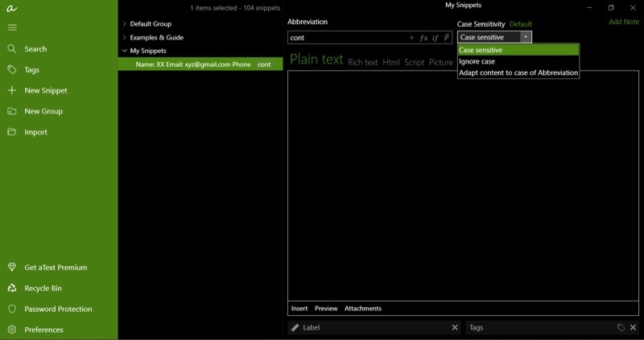The height and width of the screenshot is (340, 644).
Task: Click the plus icon in Abbreviation field
Action: pos(411,37)
